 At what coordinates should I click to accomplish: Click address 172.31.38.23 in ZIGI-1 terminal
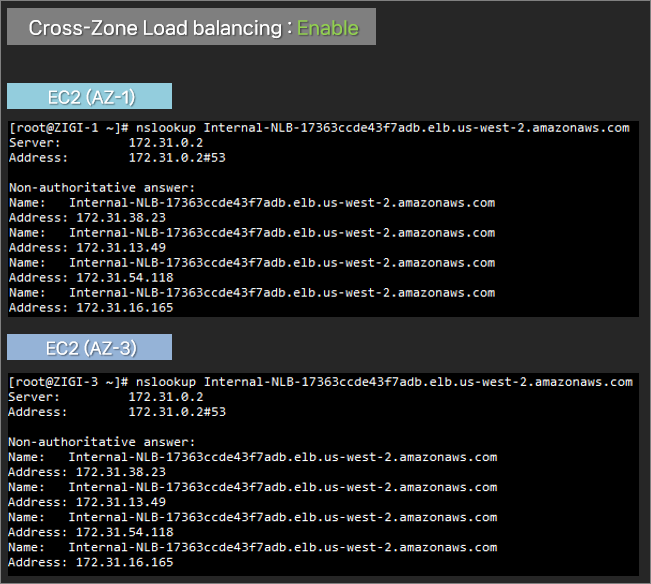(87, 218)
